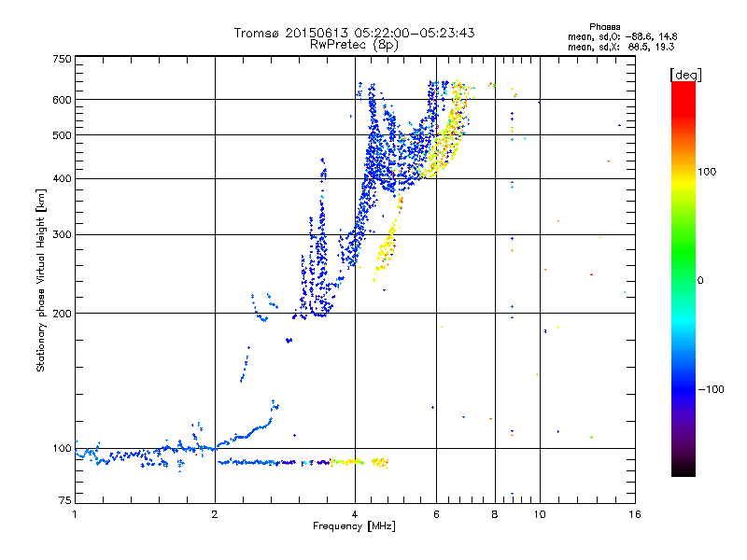Click the colorbar tick label '100'

click(x=707, y=172)
